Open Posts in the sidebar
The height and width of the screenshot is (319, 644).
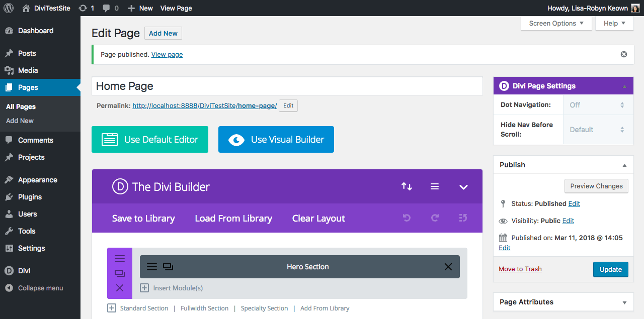click(40, 53)
